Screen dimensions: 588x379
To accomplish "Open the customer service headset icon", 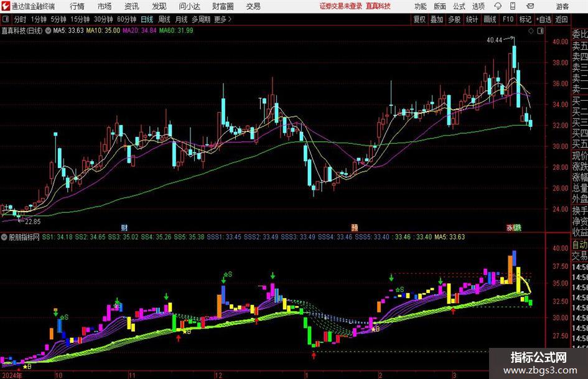I will (x=498, y=6).
